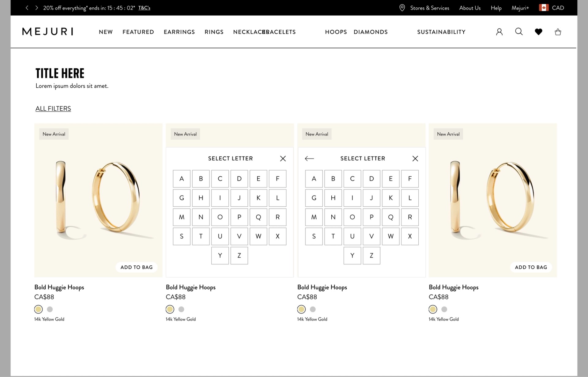Click the store location pin icon

pyautogui.click(x=402, y=8)
